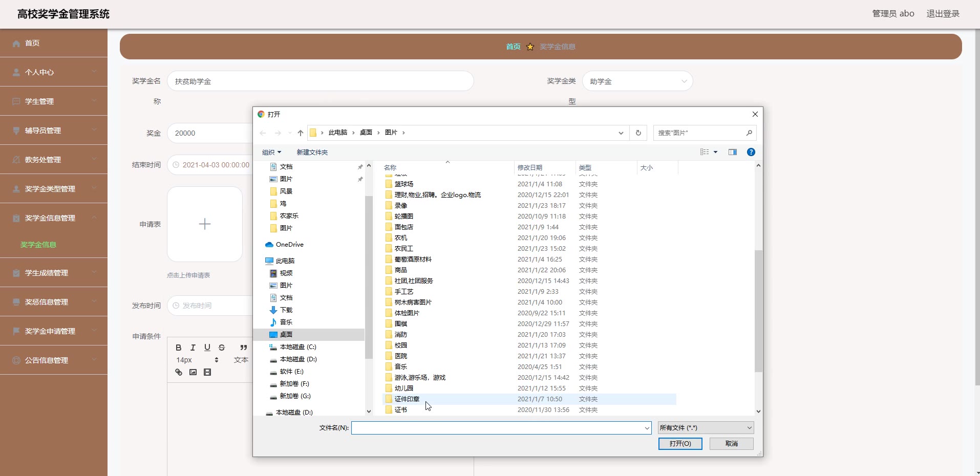Expand the 公告信息管理 menu chevron
980x476 pixels.
pos(94,360)
